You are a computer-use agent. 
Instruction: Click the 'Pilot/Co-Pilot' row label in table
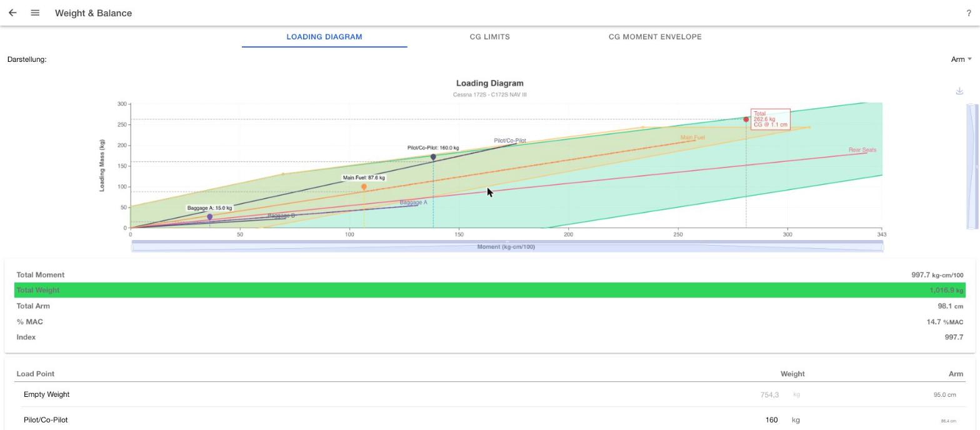(x=46, y=420)
